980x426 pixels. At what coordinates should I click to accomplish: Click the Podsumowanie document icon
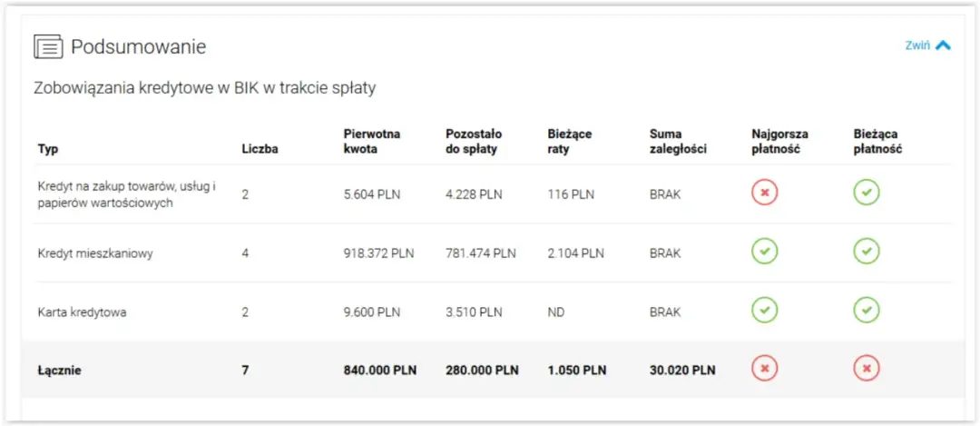pyautogui.click(x=48, y=46)
